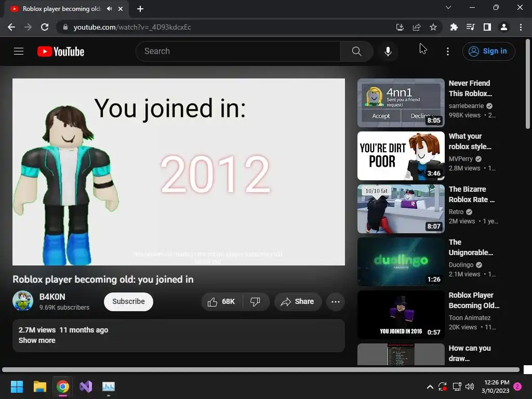532x399 pixels.
Task: Like the video with thumbs up
Action: tap(221, 302)
